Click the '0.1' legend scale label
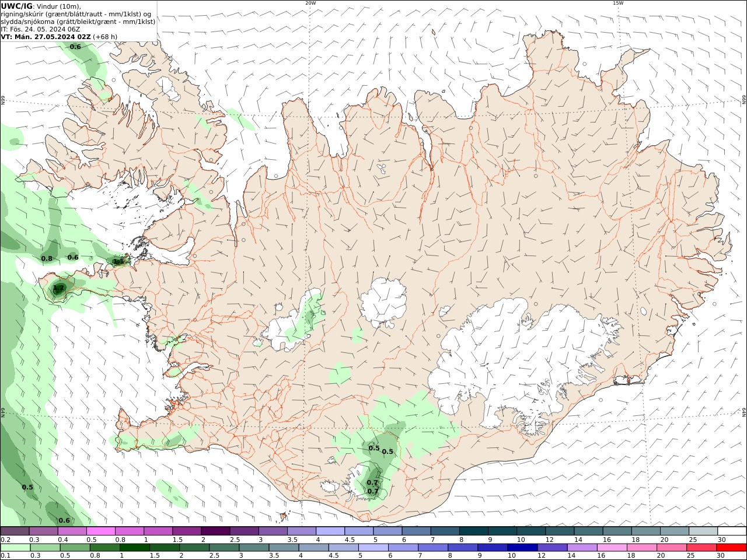Image resolution: width=747 pixels, height=560 pixels. 5,556
